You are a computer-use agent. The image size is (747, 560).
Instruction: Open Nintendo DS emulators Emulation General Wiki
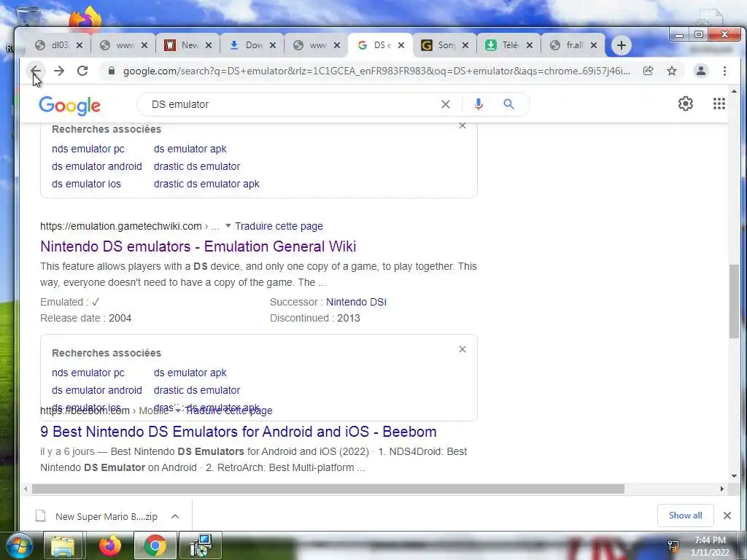198,246
